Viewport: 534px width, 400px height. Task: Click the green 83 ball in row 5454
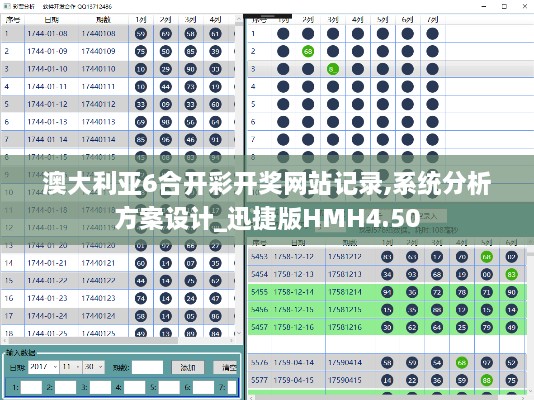coord(512,274)
